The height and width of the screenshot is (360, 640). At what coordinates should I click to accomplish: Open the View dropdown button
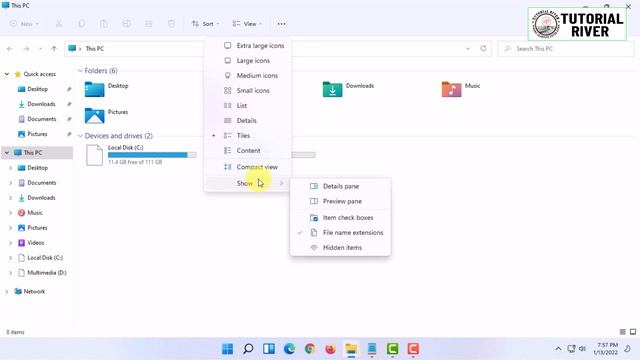point(247,24)
